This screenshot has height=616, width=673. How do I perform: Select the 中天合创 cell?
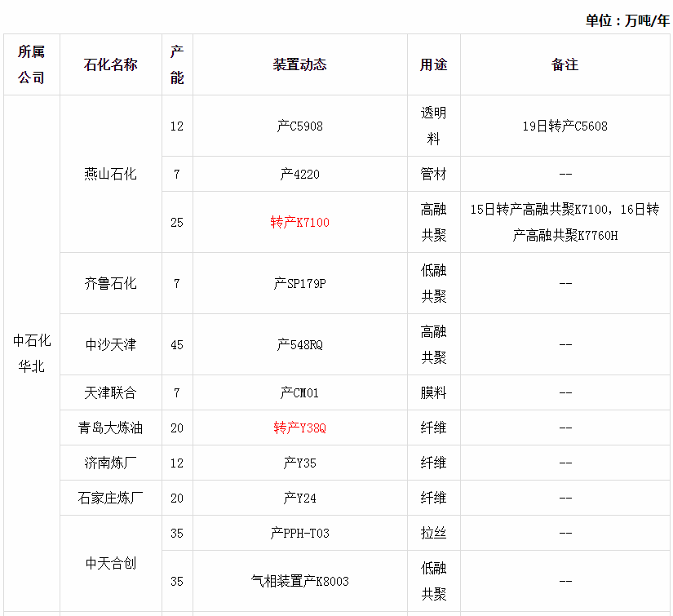point(110,563)
